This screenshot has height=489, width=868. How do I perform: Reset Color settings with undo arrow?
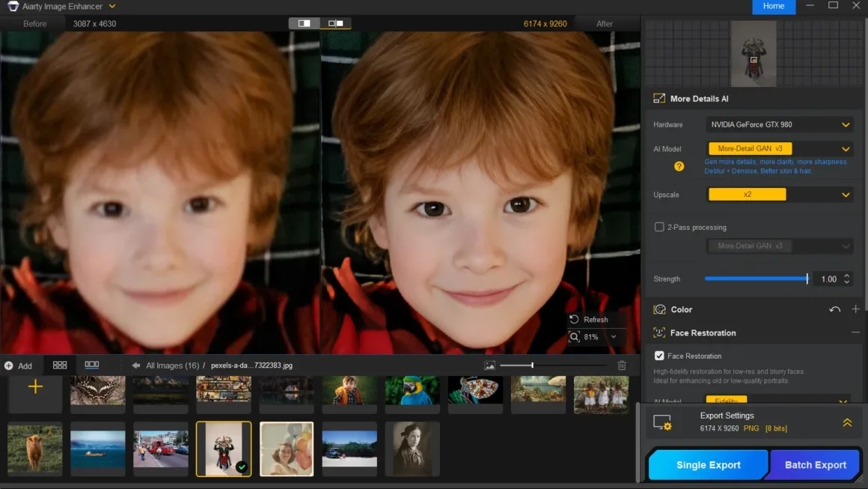[x=834, y=309]
